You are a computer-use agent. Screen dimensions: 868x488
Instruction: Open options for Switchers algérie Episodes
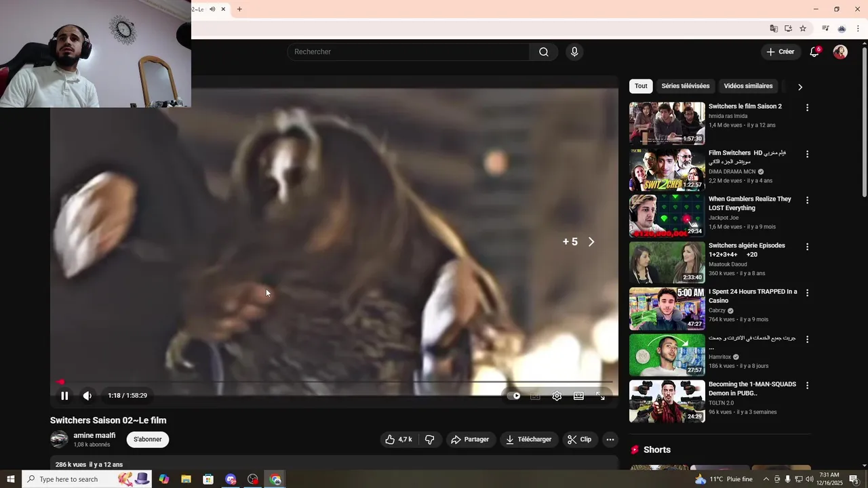(807, 247)
